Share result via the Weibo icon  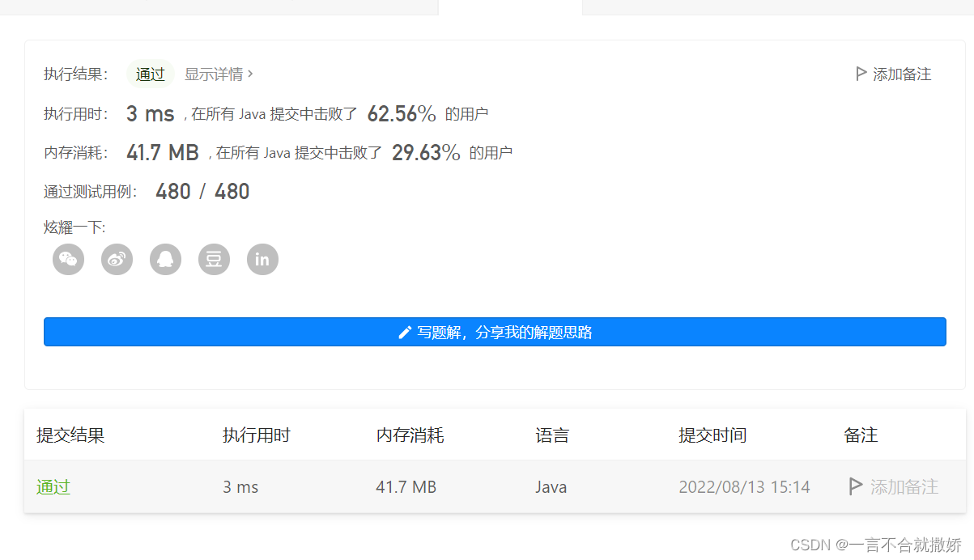click(x=117, y=259)
